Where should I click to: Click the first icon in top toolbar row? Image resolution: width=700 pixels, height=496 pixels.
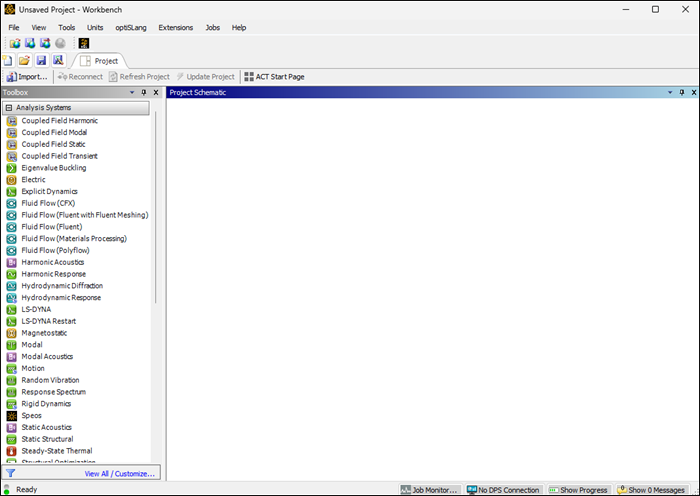click(15, 43)
